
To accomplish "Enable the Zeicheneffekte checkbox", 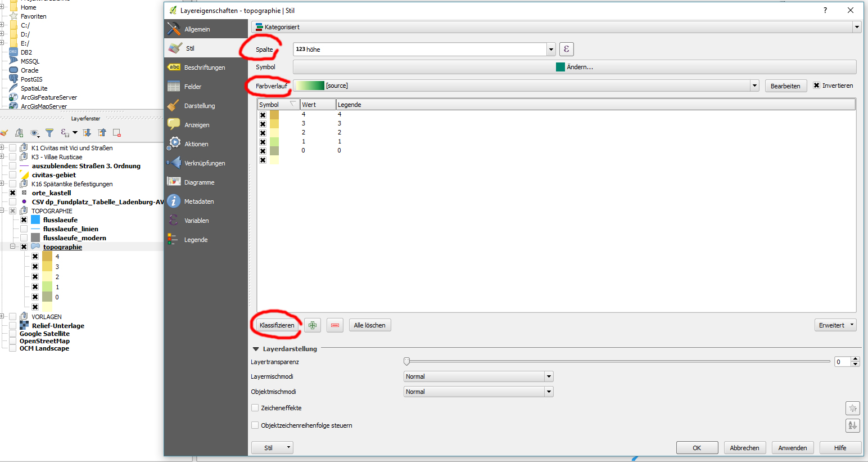I will [255, 408].
